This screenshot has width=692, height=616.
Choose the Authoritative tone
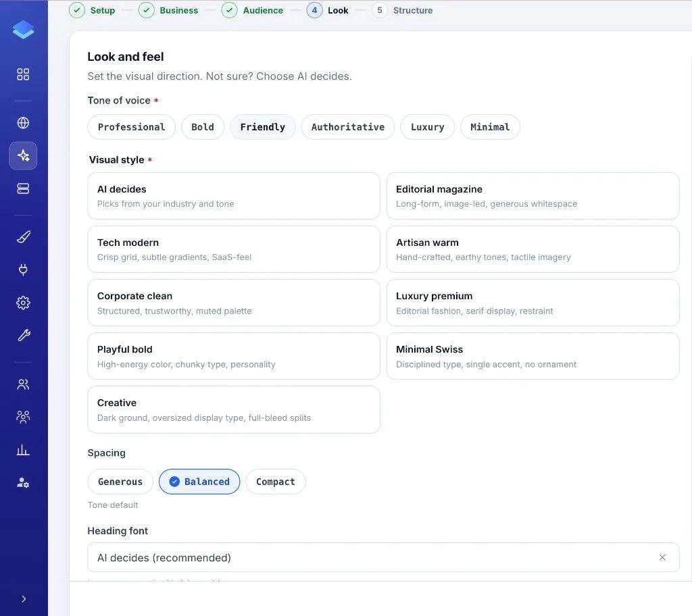(x=348, y=127)
